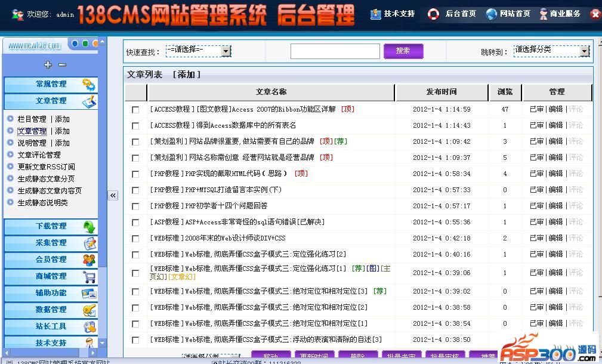This screenshot has height=364, width=602.
Task: Expand the 下载管理 menu section
Action: [51, 227]
